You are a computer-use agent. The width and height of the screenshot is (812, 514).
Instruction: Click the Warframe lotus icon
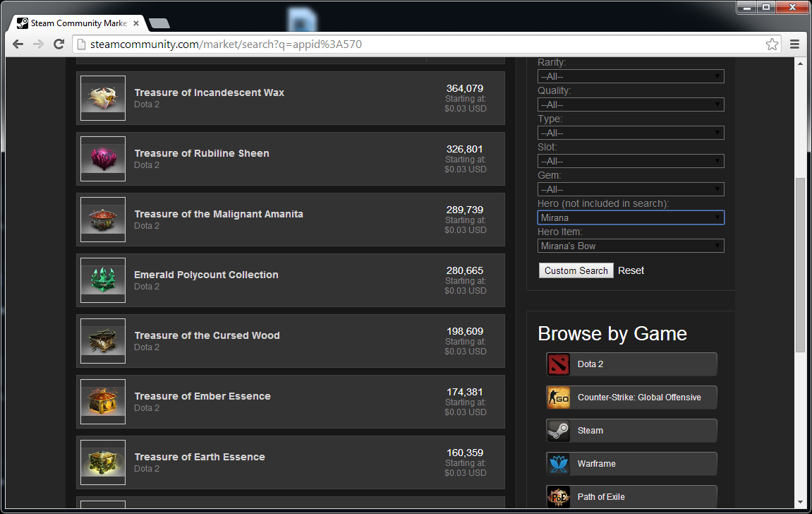click(558, 464)
